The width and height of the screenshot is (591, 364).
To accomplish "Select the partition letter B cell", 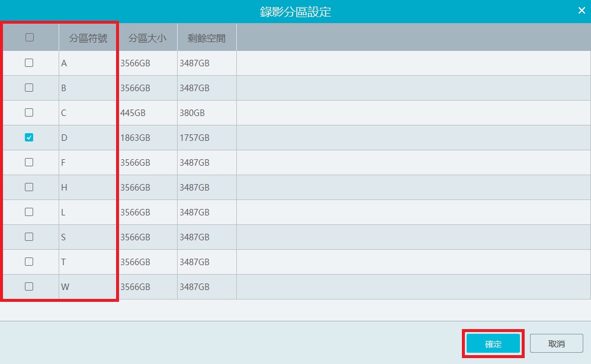I will [x=89, y=88].
